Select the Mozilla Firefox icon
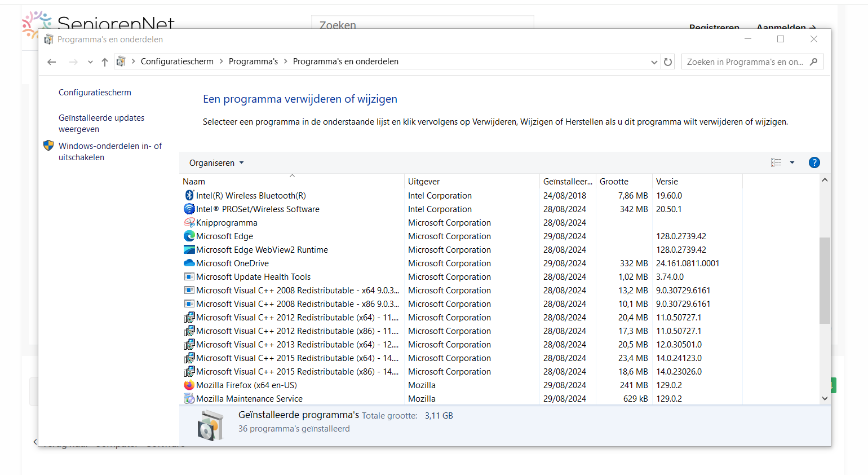The image size is (868, 475). (x=189, y=385)
